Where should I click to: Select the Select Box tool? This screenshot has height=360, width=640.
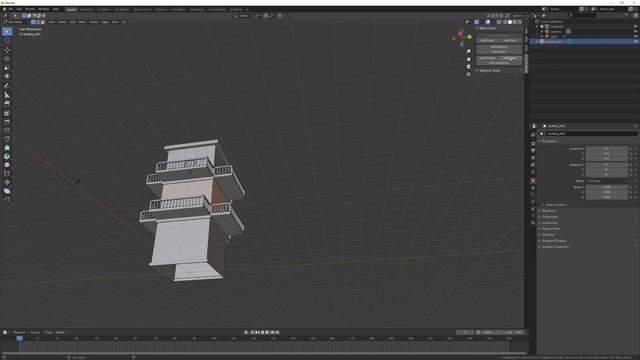7,31
